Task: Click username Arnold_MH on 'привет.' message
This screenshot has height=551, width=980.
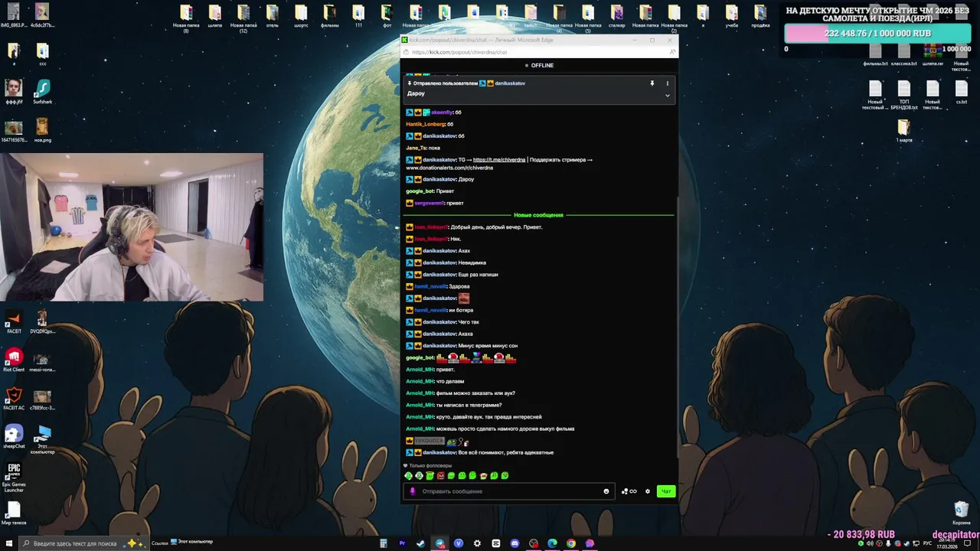Action: 420,370
